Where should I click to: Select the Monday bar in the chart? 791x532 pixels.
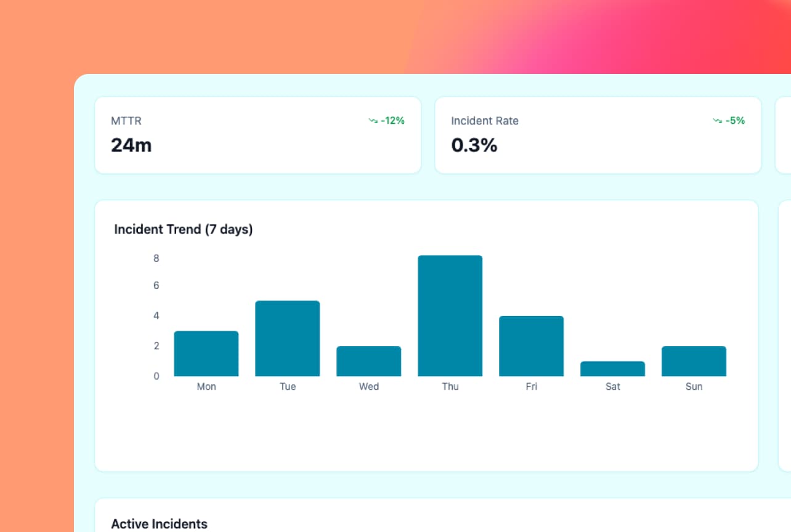(206, 353)
